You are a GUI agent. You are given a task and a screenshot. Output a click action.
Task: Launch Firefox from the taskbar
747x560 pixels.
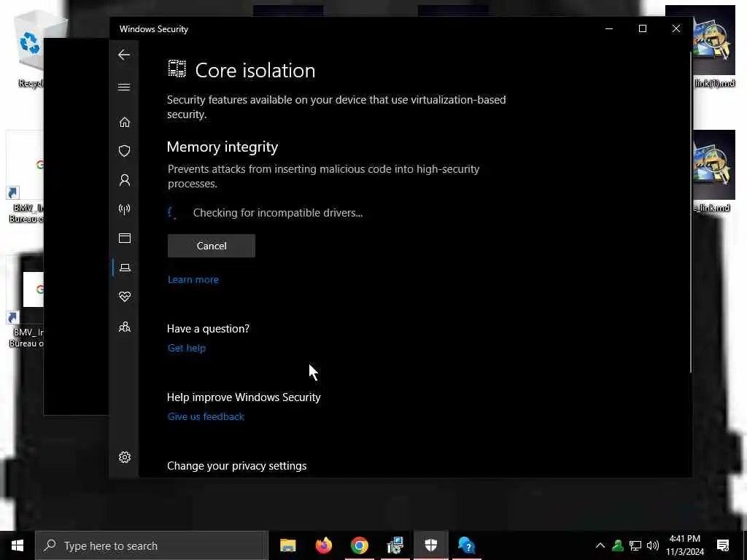(x=323, y=545)
